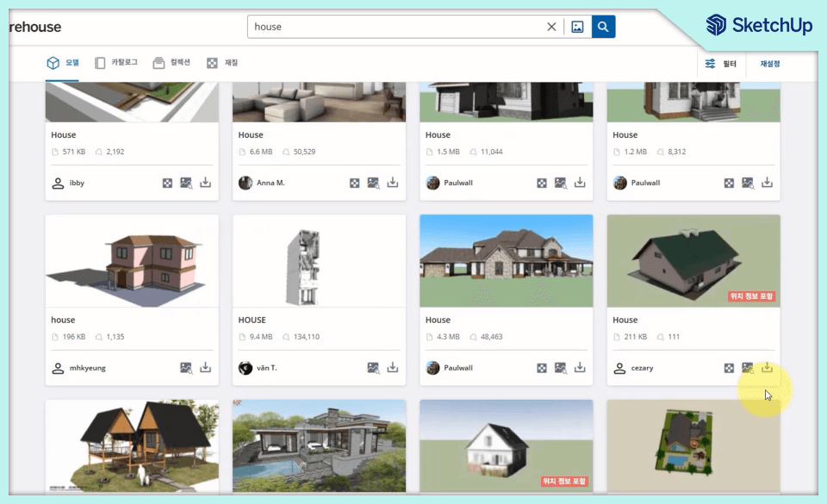Image resolution: width=827 pixels, height=504 pixels.
Task: Download the HOUSE model by văn T.
Action: pos(393,368)
